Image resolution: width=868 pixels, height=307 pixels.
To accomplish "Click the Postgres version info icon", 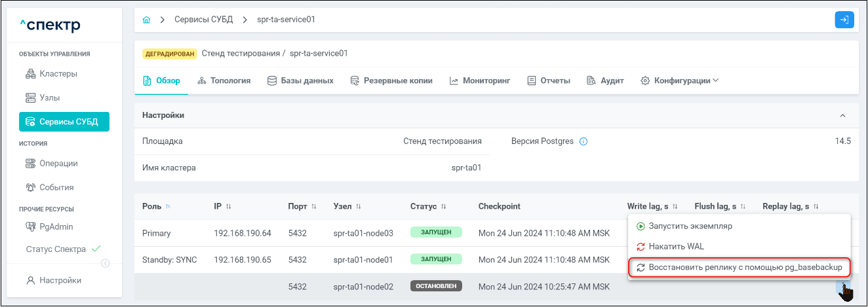I will point(583,141).
